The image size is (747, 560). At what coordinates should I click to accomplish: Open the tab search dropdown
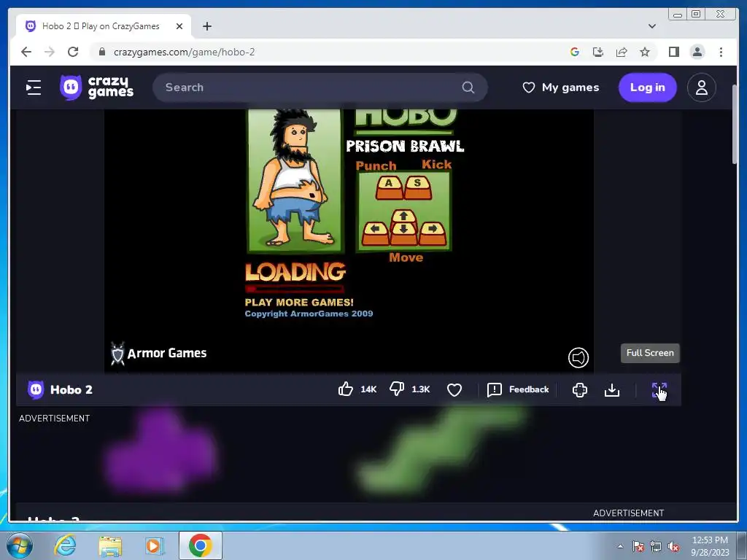(x=651, y=26)
